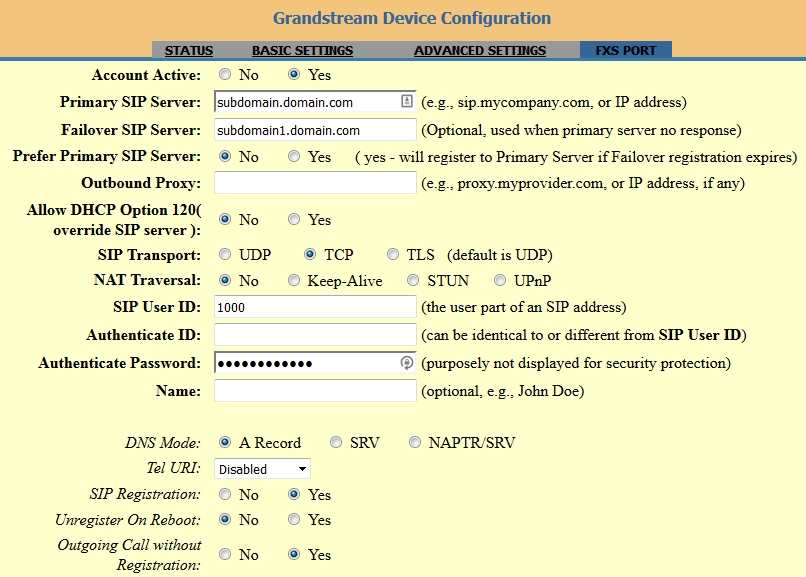806x577 pixels.
Task: Open the Tel URI dropdown
Action: [262, 469]
